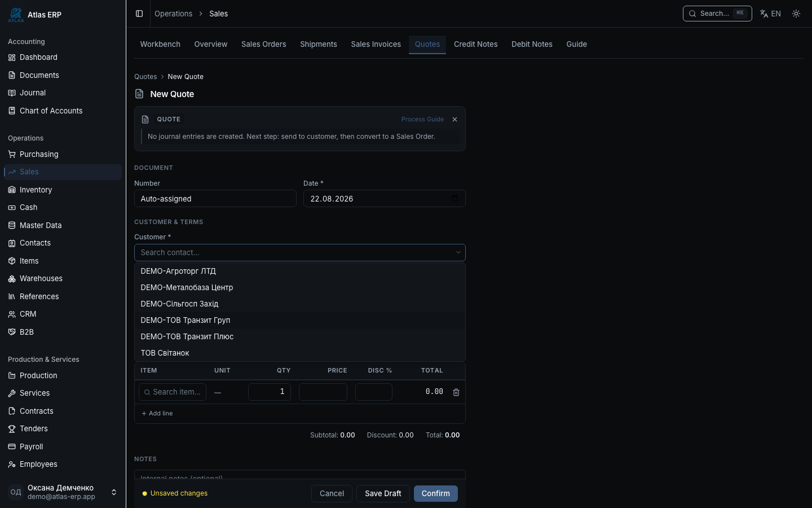Save the quote as draft
Screen dimensions: 812x508
coord(383,493)
